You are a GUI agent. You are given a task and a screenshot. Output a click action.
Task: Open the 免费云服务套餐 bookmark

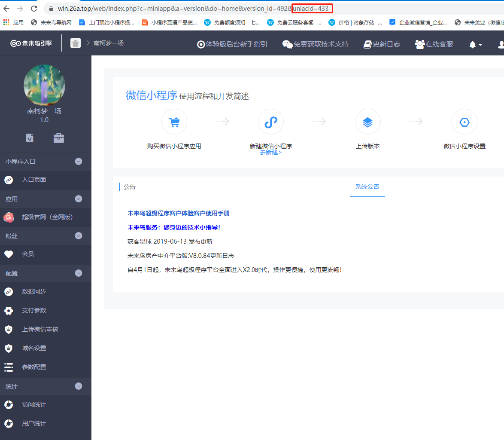click(x=295, y=22)
